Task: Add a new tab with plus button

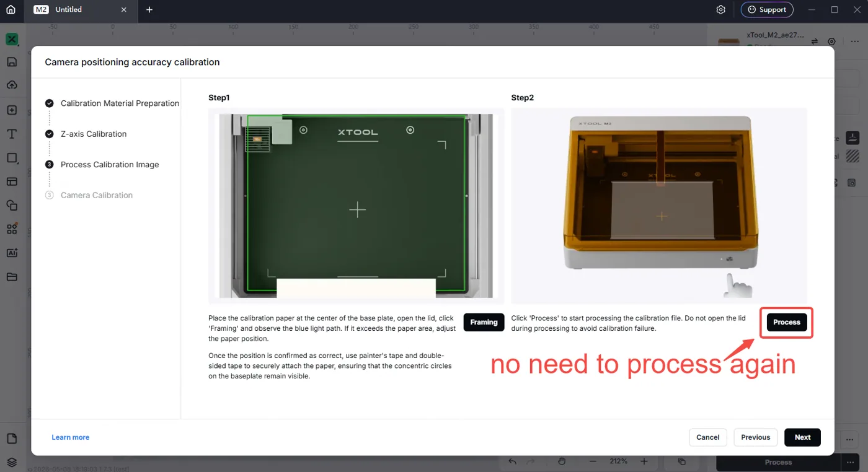Action: pos(149,10)
